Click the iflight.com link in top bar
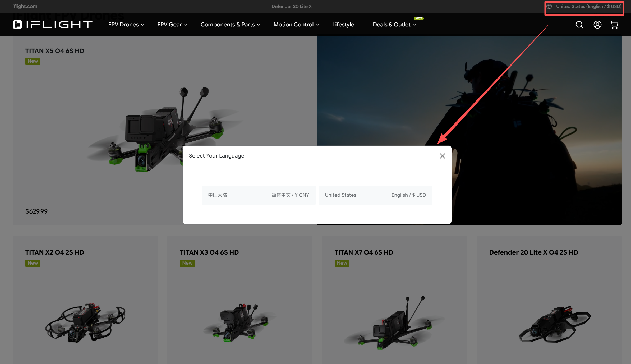631x364 pixels. point(25,6)
